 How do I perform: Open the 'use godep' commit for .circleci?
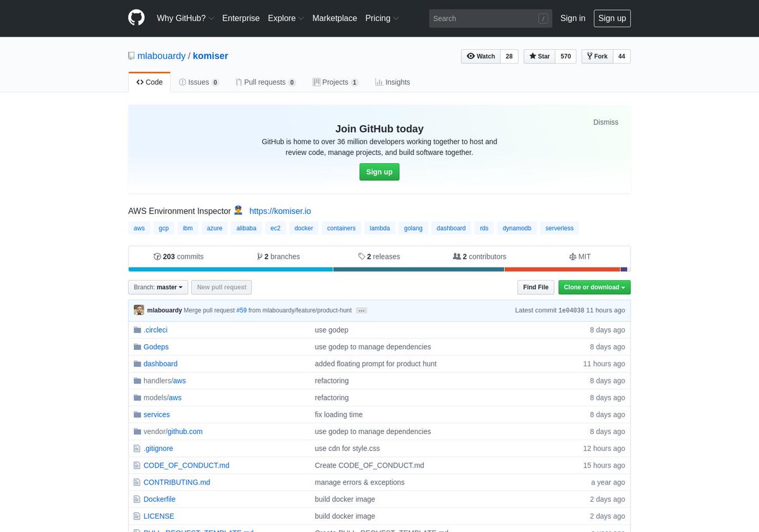click(331, 330)
